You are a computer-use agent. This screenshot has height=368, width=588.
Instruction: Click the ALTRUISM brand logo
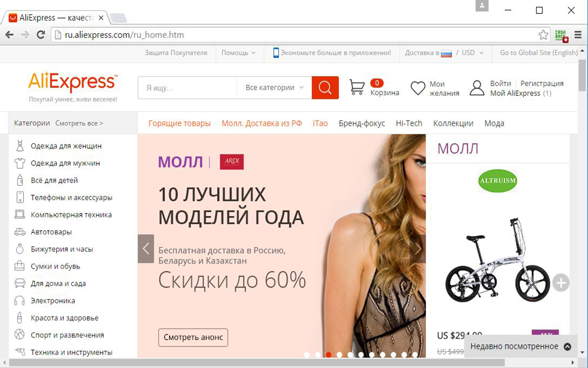click(x=498, y=180)
